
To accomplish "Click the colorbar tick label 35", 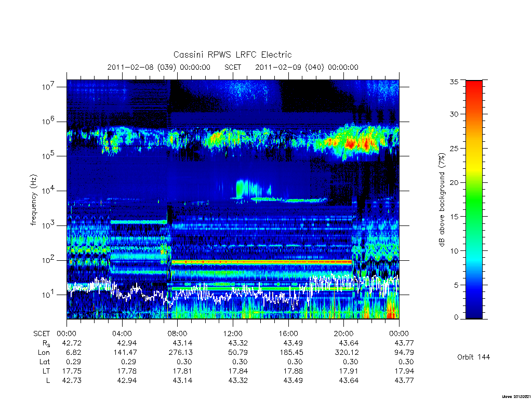I will pyautogui.click(x=454, y=82).
